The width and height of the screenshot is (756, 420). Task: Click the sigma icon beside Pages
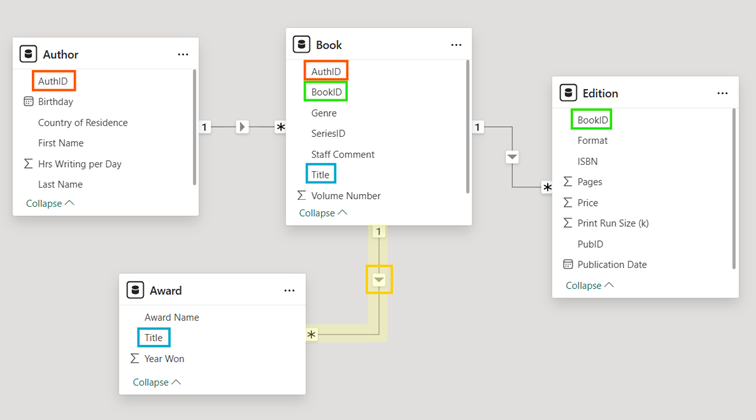568,181
